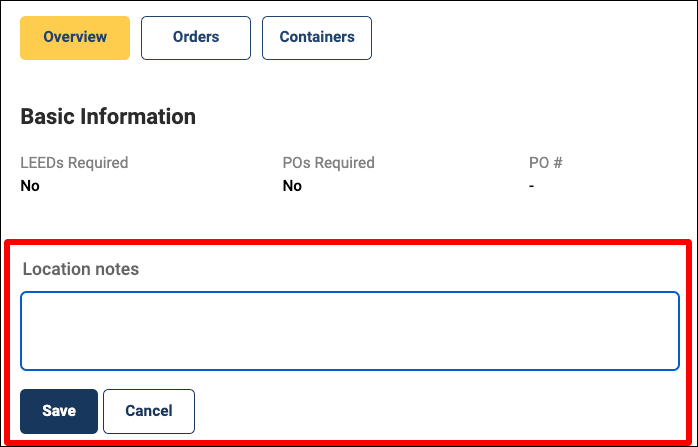
Task: Select the No value under LEEDs Required
Action: [30, 186]
